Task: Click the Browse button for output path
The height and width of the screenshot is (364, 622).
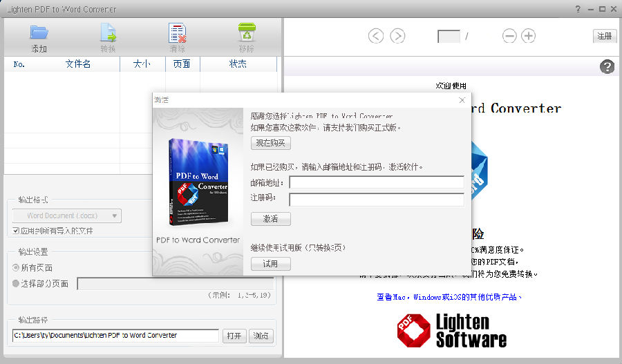Action: click(x=261, y=336)
